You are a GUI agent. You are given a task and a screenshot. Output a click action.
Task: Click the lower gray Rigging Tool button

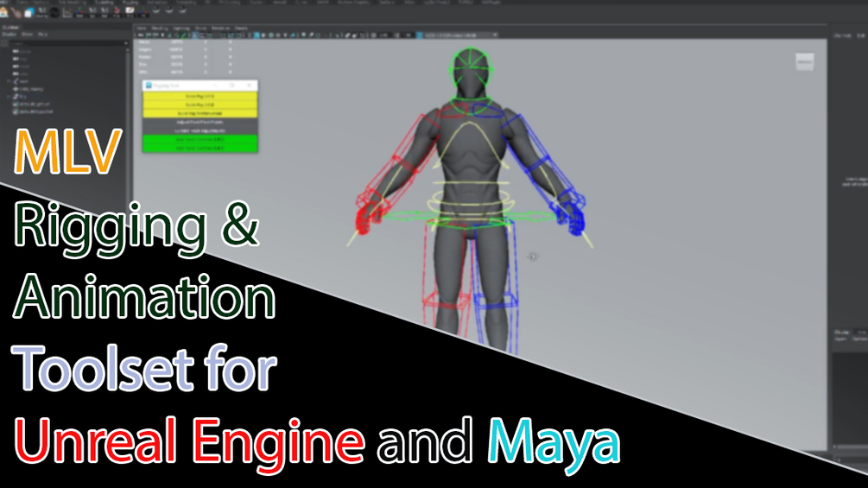(x=200, y=130)
